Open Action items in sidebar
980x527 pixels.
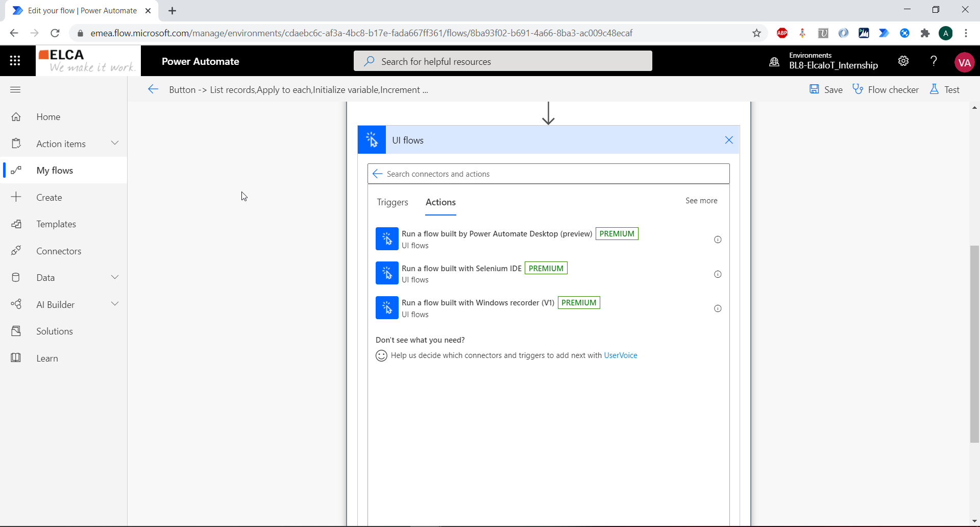click(61, 144)
